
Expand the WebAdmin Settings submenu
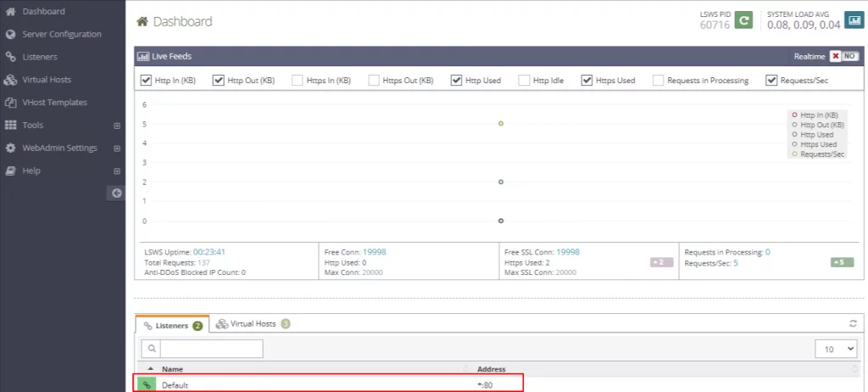pyautogui.click(x=117, y=148)
